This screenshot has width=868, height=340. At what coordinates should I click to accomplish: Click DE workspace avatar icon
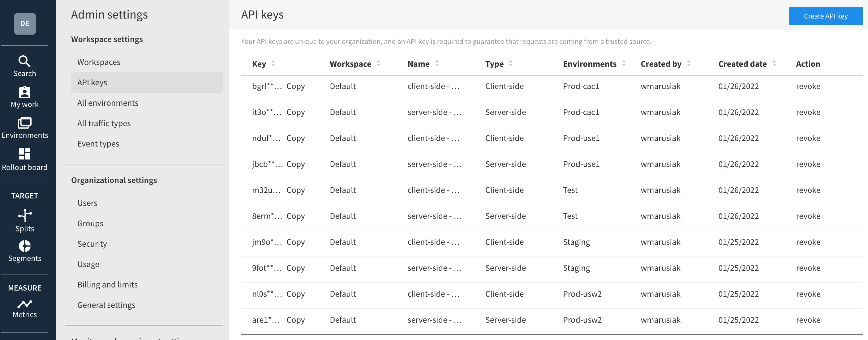pos(25,23)
